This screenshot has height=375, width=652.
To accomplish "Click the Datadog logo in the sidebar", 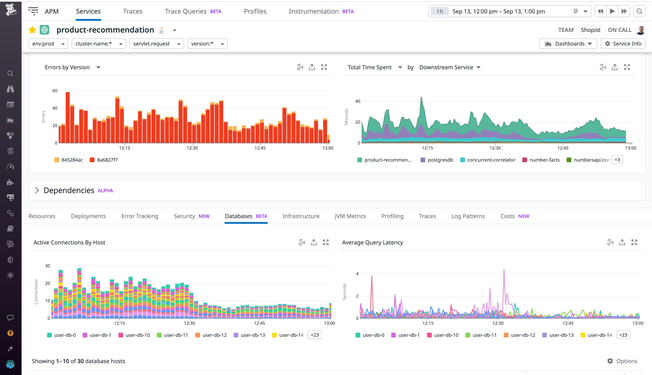I will (x=10, y=9).
